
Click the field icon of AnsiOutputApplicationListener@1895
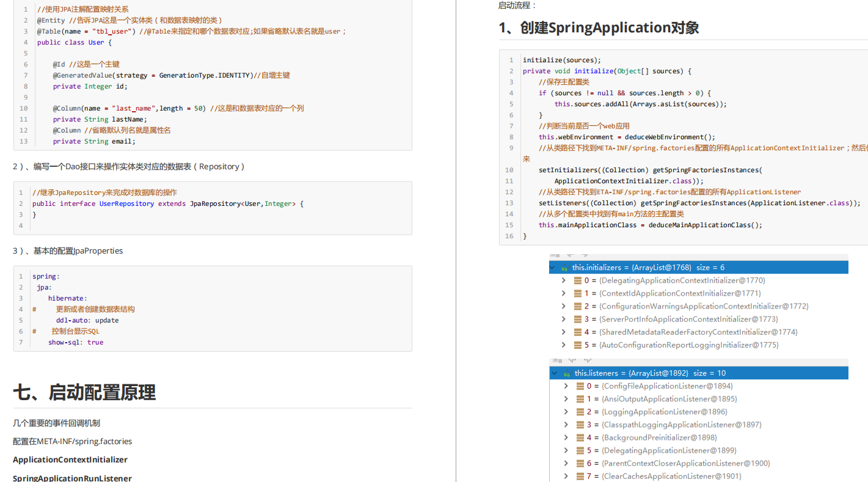tap(580, 399)
